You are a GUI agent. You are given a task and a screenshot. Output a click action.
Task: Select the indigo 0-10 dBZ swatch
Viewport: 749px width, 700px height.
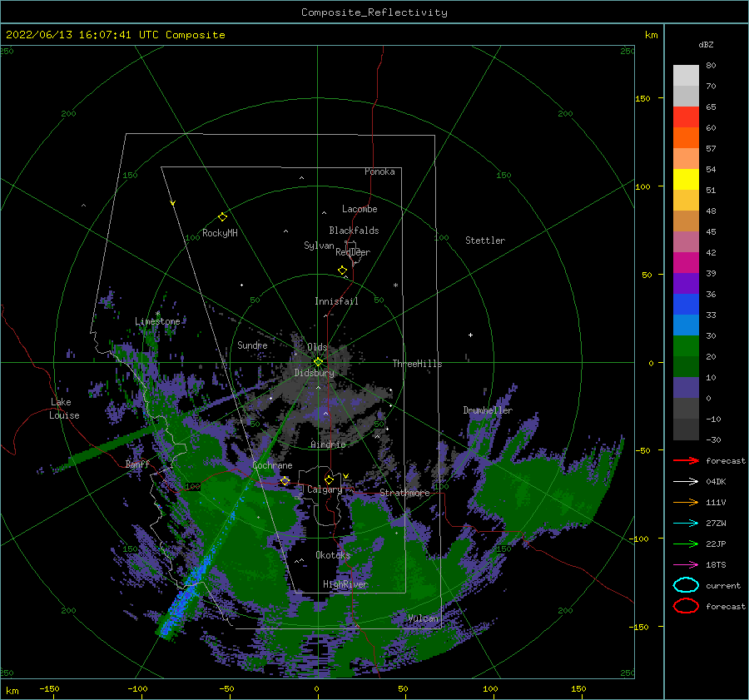686,387
